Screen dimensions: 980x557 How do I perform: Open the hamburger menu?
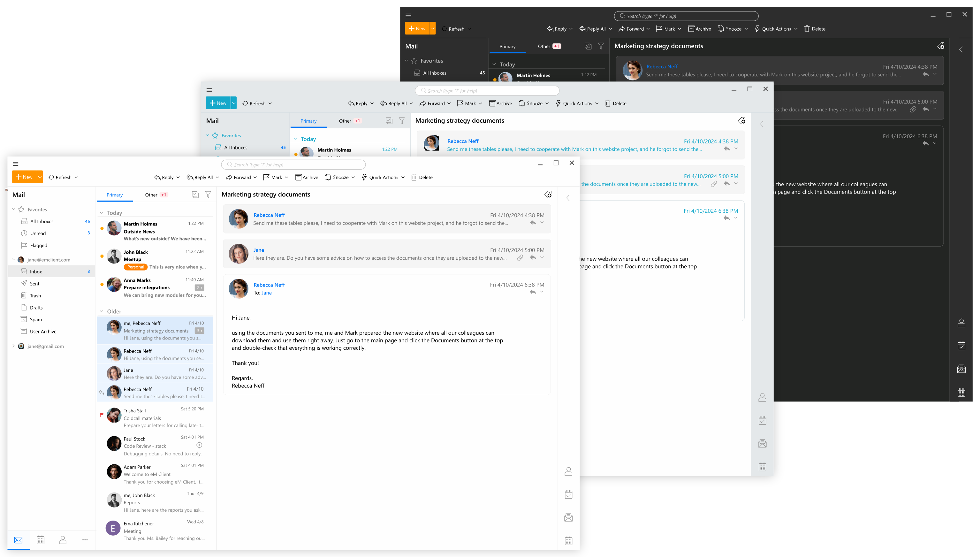point(15,163)
